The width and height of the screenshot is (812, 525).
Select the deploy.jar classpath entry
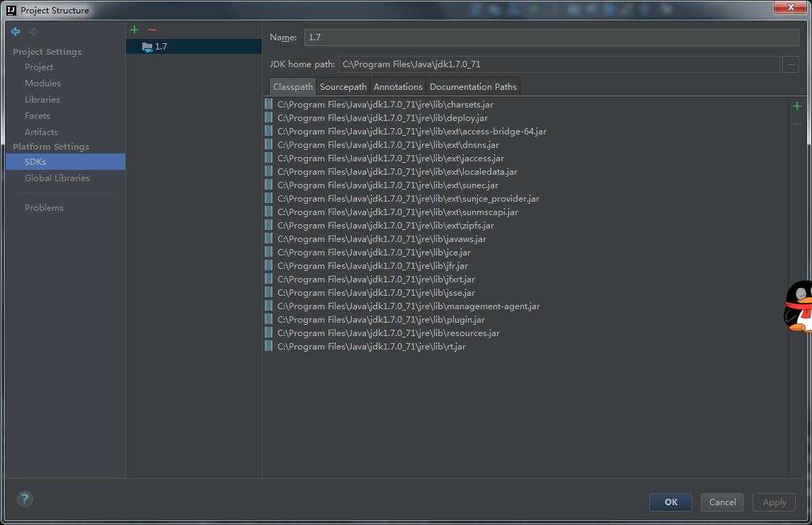382,118
